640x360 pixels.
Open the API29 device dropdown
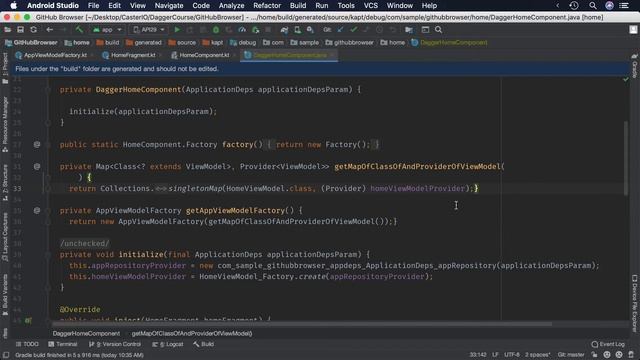[x=149, y=30]
